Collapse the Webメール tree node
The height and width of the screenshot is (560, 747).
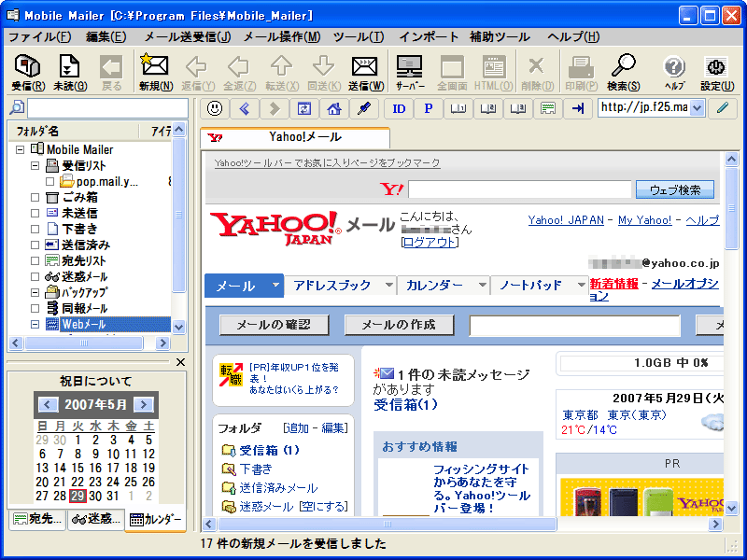point(35,324)
